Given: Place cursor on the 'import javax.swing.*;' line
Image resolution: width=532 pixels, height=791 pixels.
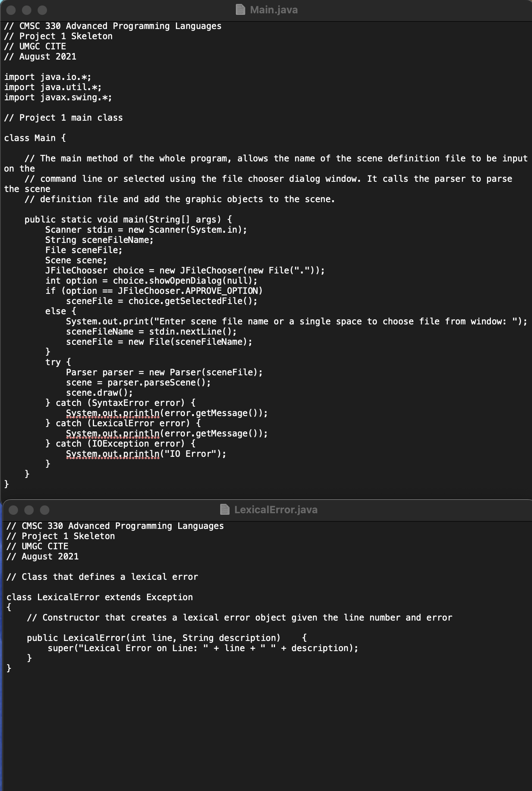Looking at the screenshot, I should [x=59, y=97].
